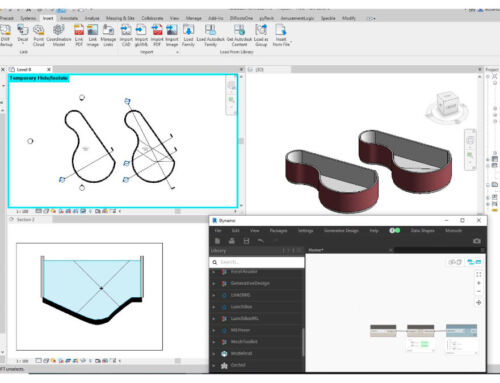Click Get Autodesk Content

click(x=239, y=35)
